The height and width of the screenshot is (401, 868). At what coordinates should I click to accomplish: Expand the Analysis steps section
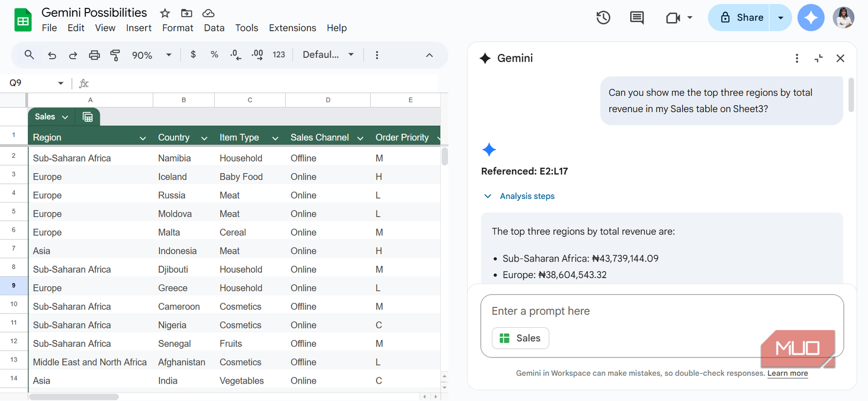point(519,196)
